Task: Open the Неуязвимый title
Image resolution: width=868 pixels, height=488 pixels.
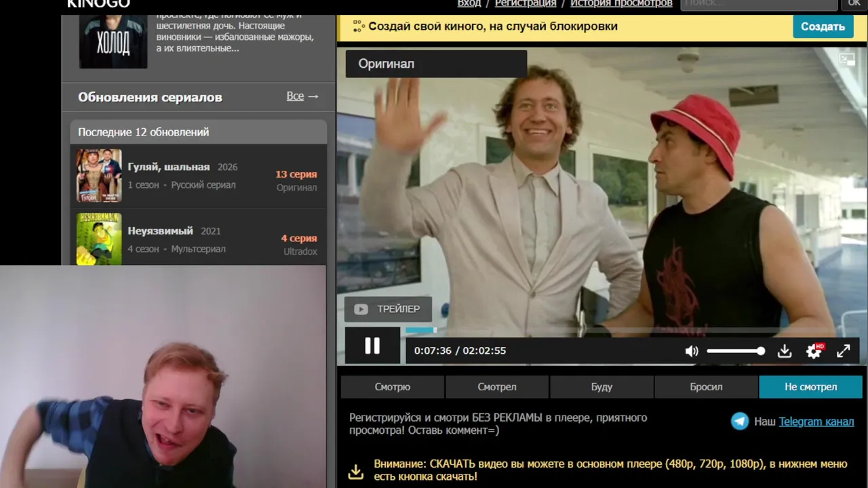Action: (x=161, y=230)
